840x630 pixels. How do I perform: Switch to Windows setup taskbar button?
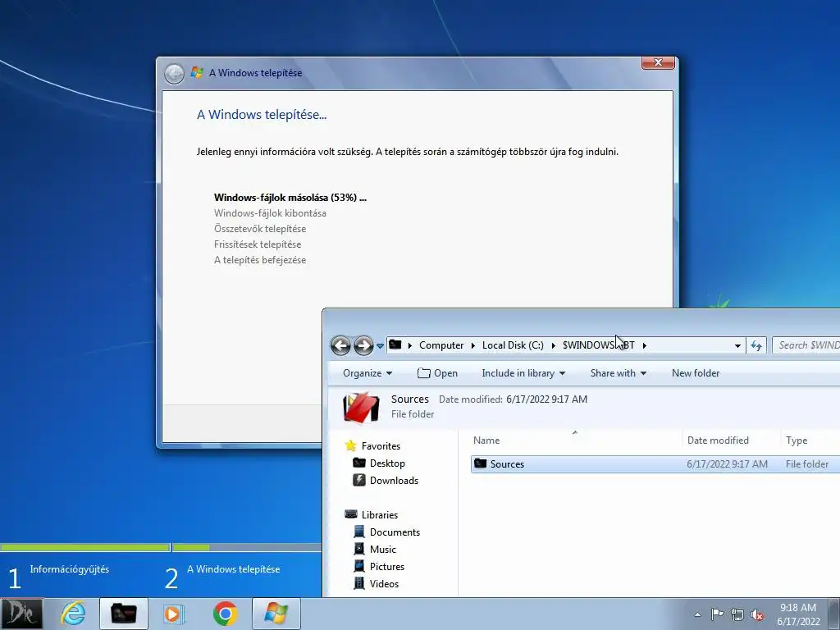pos(276,614)
